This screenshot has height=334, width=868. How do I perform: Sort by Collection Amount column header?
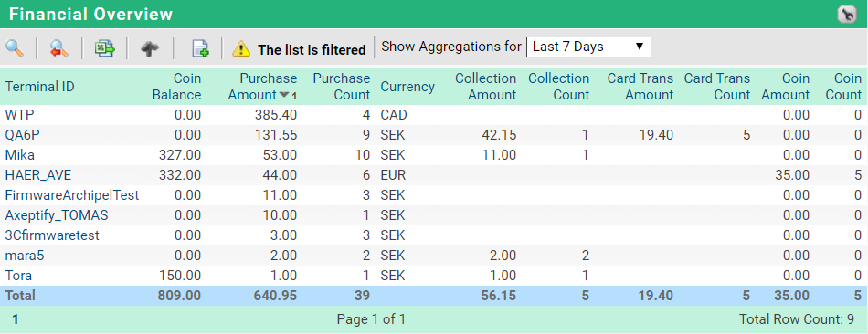485,87
